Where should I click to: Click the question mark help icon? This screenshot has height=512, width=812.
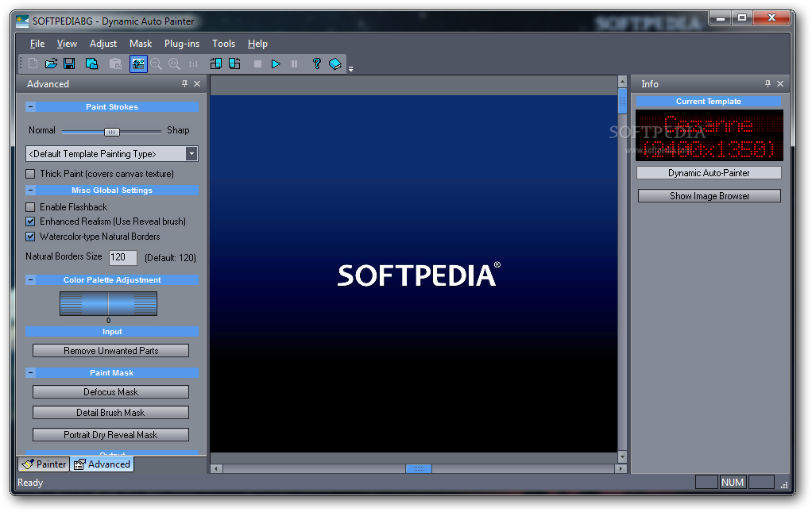[x=316, y=64]
